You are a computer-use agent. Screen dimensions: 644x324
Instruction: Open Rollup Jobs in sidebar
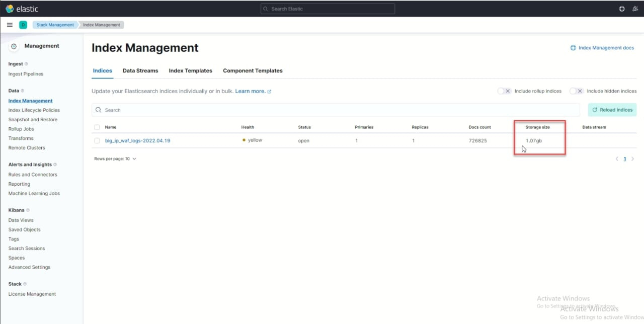[21, 129]
